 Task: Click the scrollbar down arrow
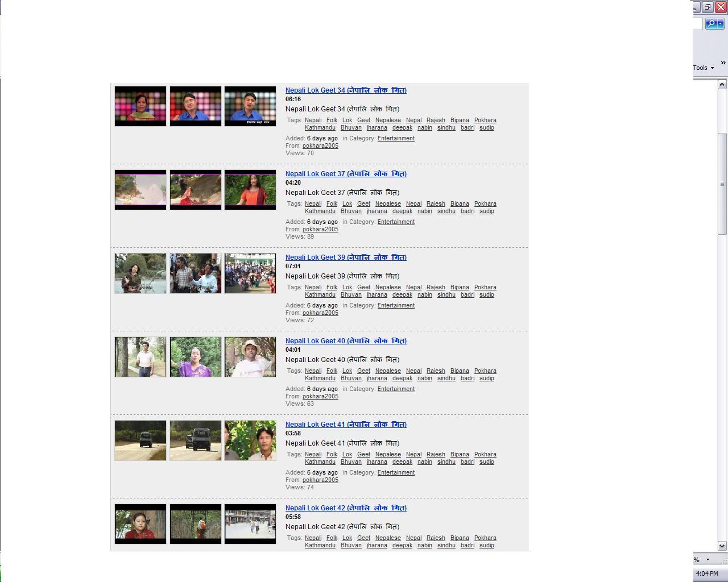pyautogui.click(x=722, y=546)
